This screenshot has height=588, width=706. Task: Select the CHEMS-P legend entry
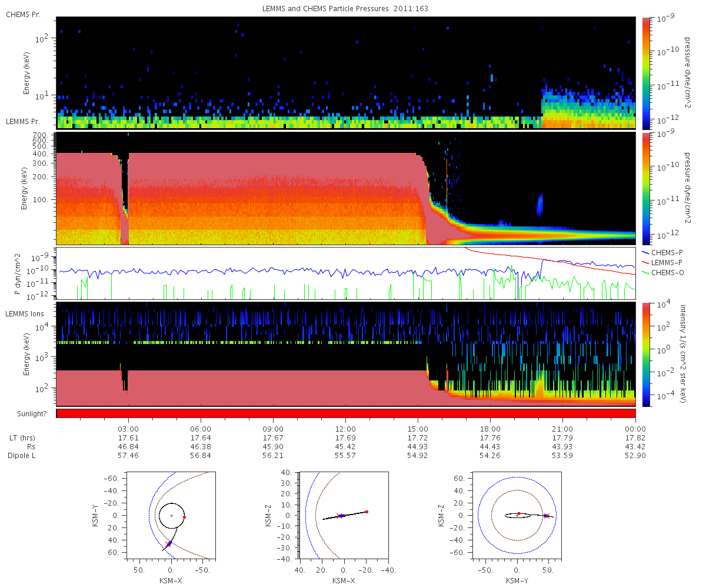tap(665, 252)
